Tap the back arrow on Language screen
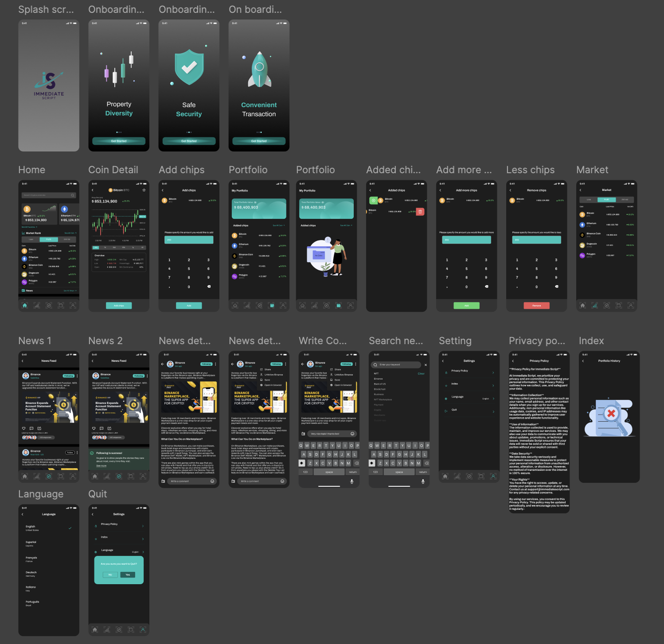The width and height of the screenshot is (664, 644). (23, 514)
